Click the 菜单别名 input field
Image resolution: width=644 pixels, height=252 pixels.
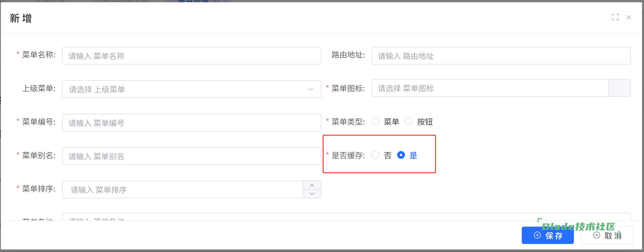(x=191, y=156)
